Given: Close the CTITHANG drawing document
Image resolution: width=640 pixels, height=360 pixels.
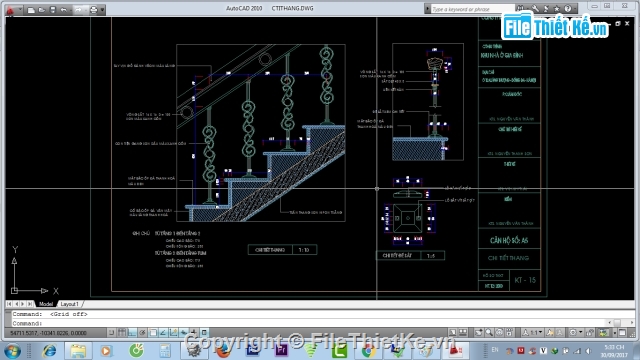Looking at the screenshot, I should point(627,24).
